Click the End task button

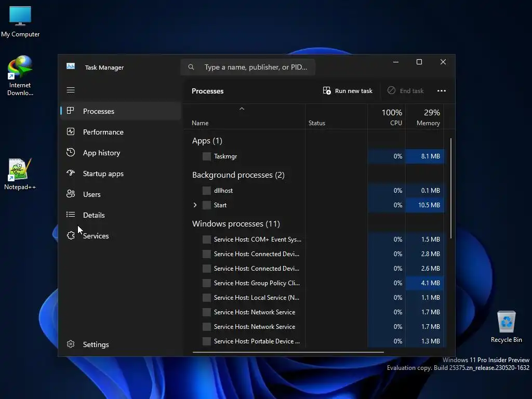click(406, 90)
